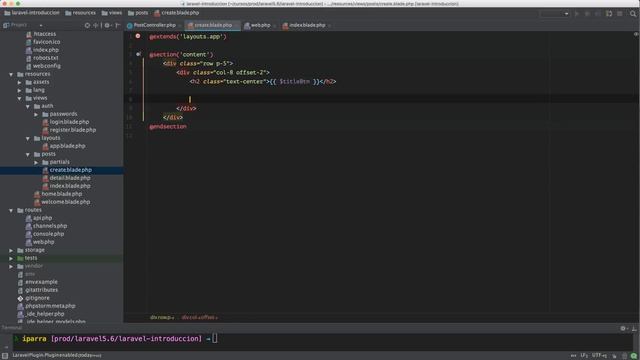Close the PostController.php tab
The image size is (640, 360).
(180, 26)
